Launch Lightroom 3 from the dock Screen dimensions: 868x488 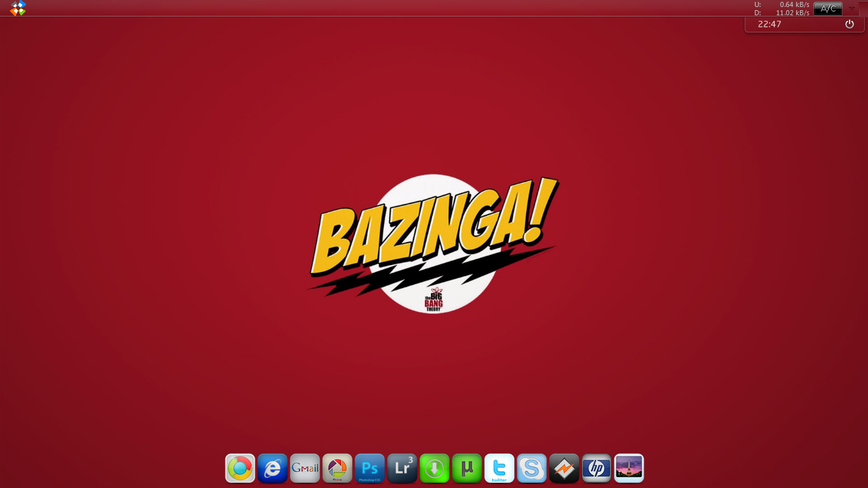coord(402,468)
